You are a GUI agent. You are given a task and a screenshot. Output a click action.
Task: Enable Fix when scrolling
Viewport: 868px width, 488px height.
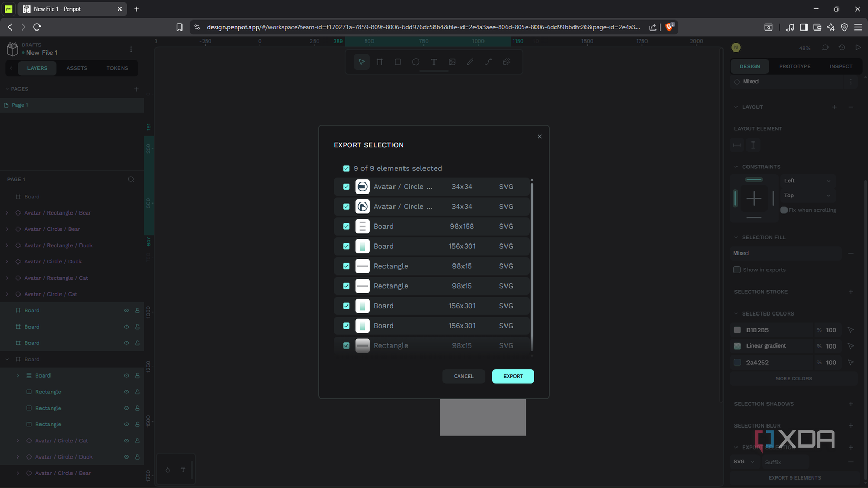tap(784, 210)
